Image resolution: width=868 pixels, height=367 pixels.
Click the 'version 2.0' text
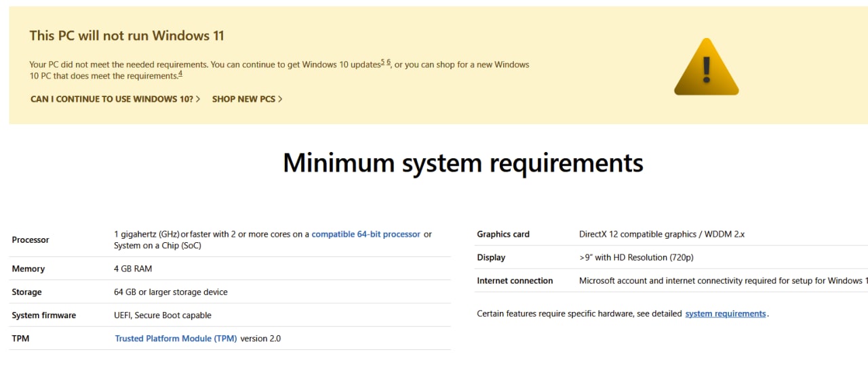260,339
